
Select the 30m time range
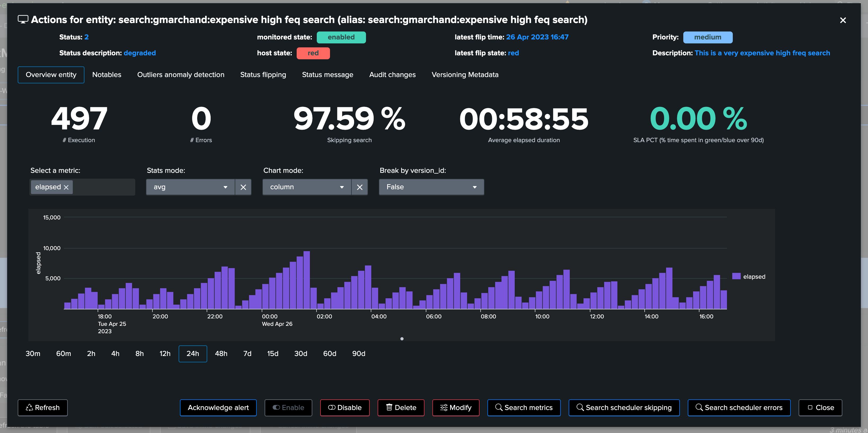[33, 354]
